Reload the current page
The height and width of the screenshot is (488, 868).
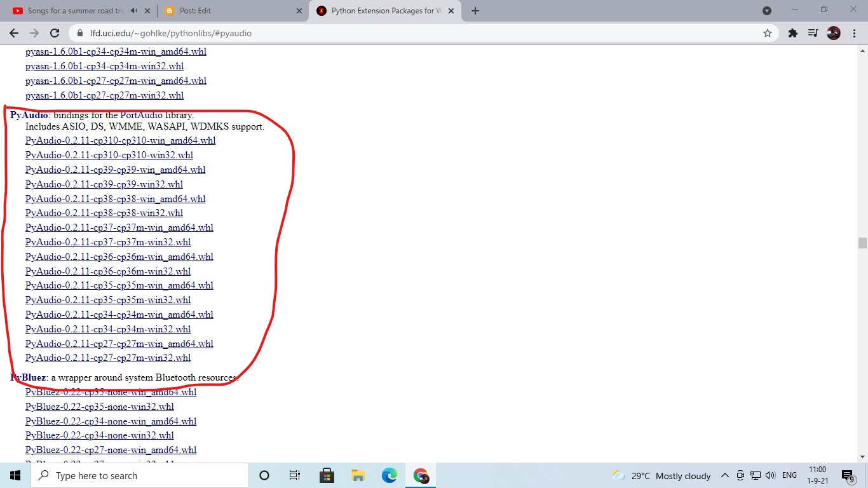(x=55, y=33)
